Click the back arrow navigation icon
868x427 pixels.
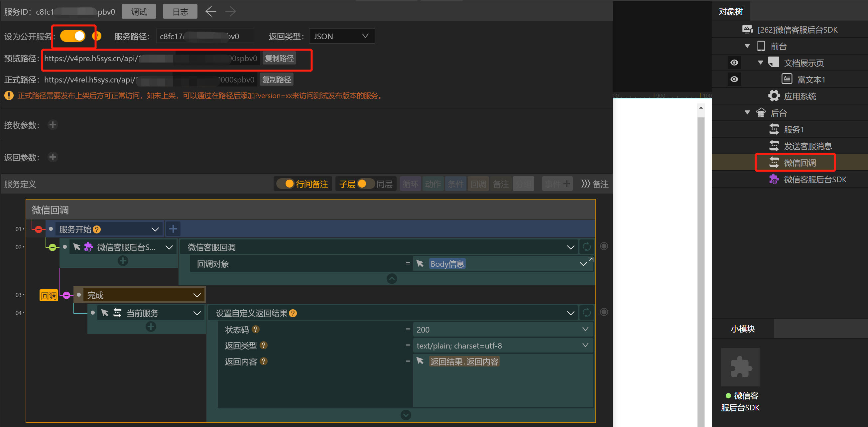tap(210, 12)
